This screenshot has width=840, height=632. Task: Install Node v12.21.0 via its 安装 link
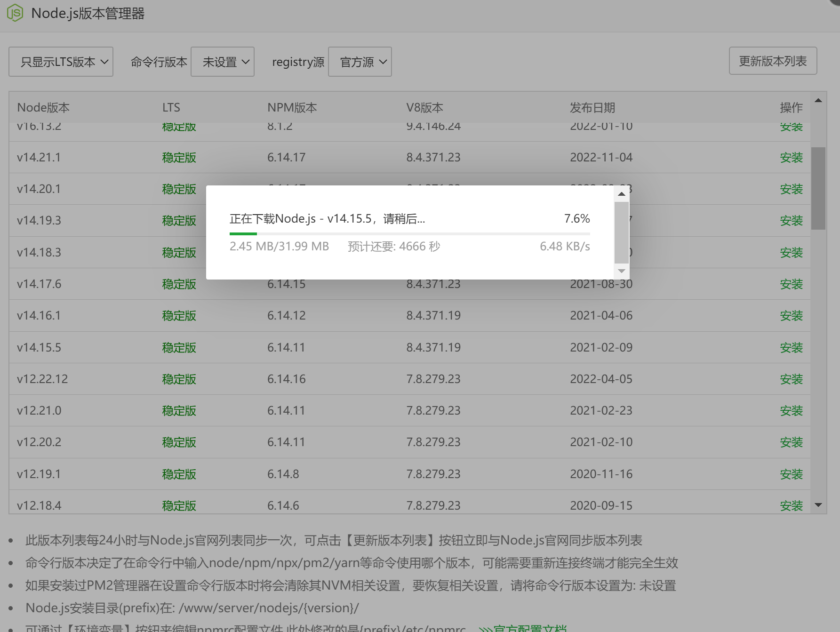point(791,410)
